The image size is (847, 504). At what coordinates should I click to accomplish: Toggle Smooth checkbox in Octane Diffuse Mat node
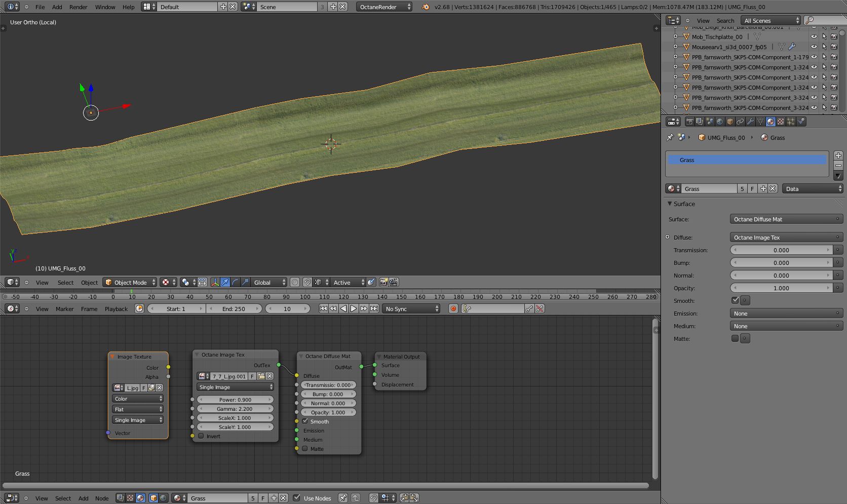[305, 421]
